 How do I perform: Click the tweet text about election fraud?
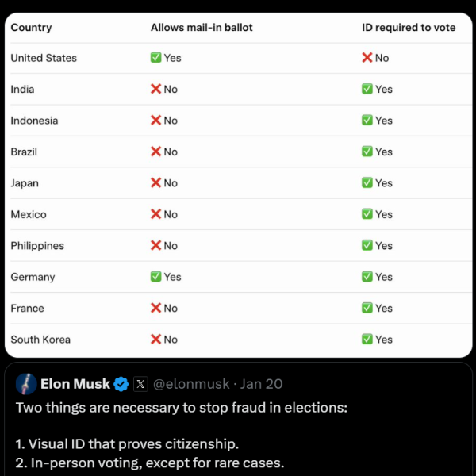point(182,409)
